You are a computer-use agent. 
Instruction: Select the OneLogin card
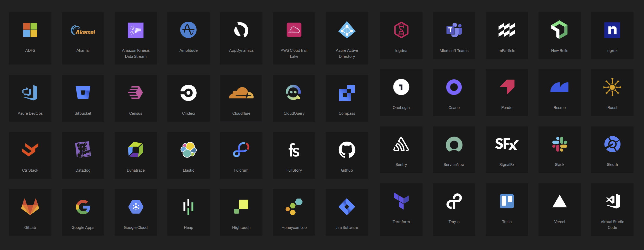coord(401,92)
